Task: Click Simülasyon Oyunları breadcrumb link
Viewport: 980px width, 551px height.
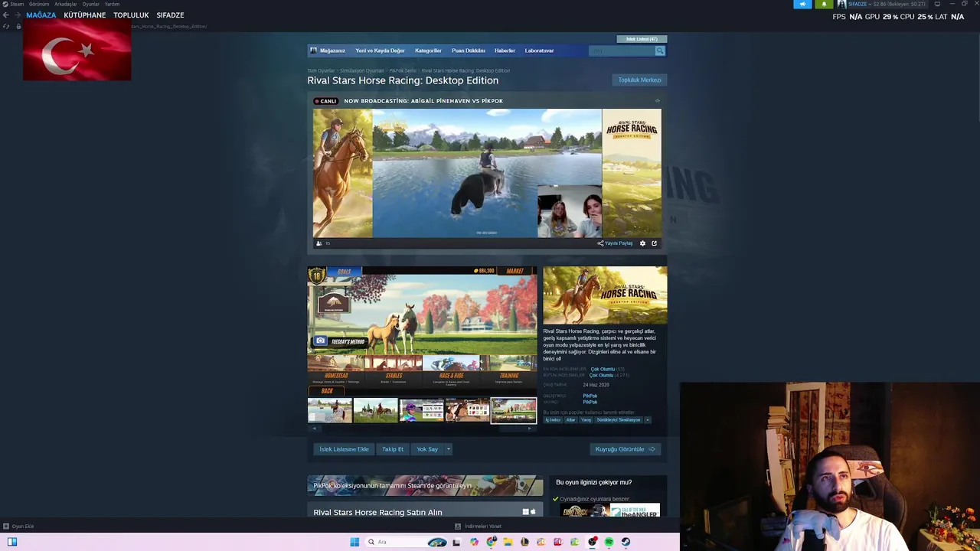Action: (x=362, y=70)
